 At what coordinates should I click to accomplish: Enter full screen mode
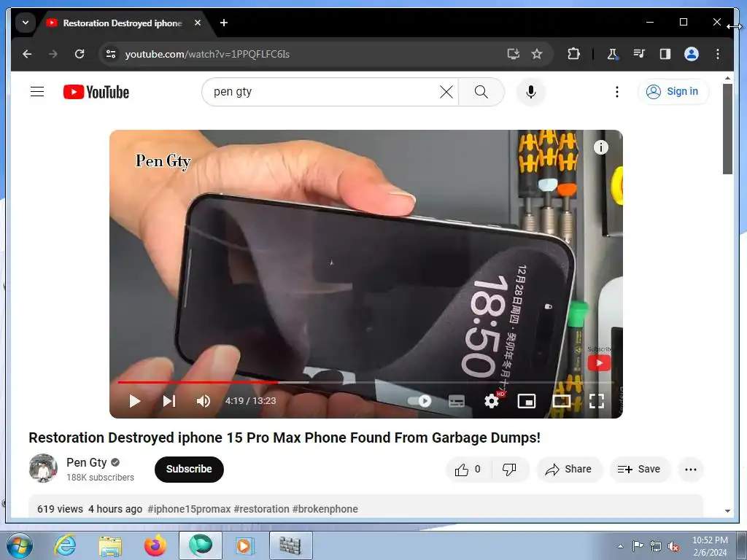point(597,401)
